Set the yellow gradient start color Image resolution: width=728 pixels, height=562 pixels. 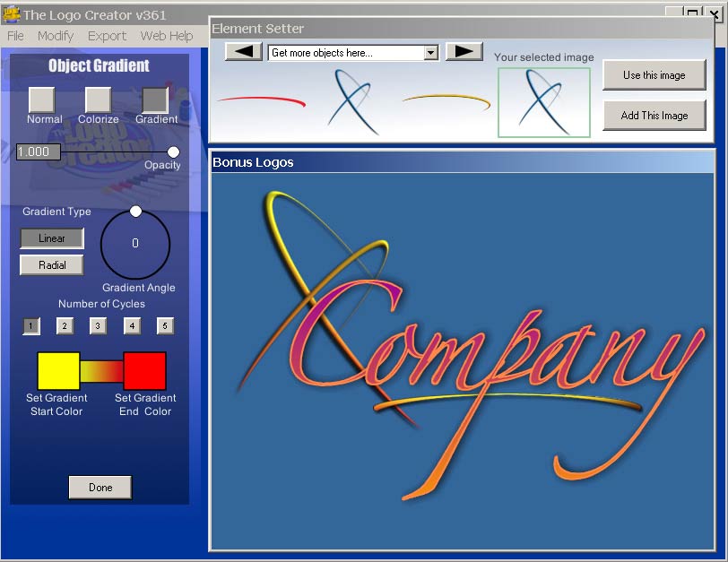(x=58, y=371)
